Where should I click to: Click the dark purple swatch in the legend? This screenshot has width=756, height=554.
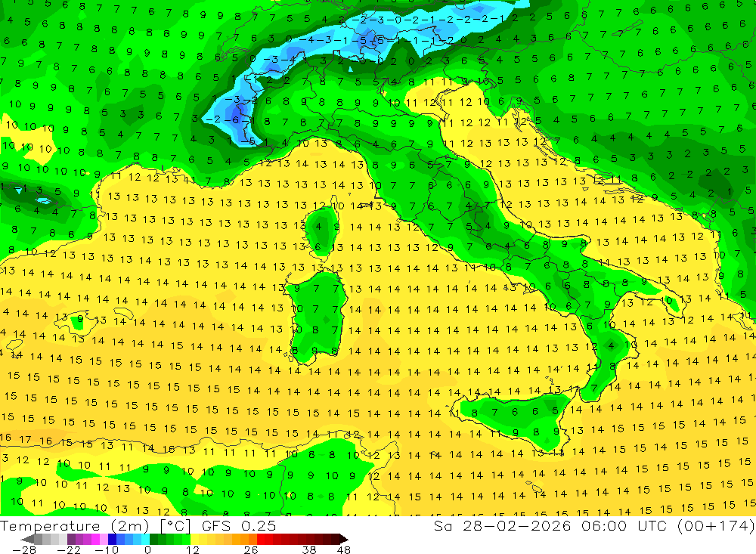coord(71,540)
